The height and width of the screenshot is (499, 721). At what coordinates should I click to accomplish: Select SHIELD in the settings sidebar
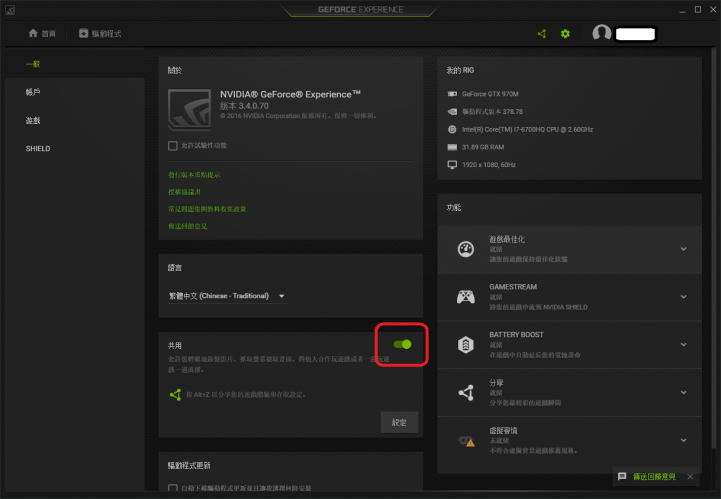click(38, 149)
